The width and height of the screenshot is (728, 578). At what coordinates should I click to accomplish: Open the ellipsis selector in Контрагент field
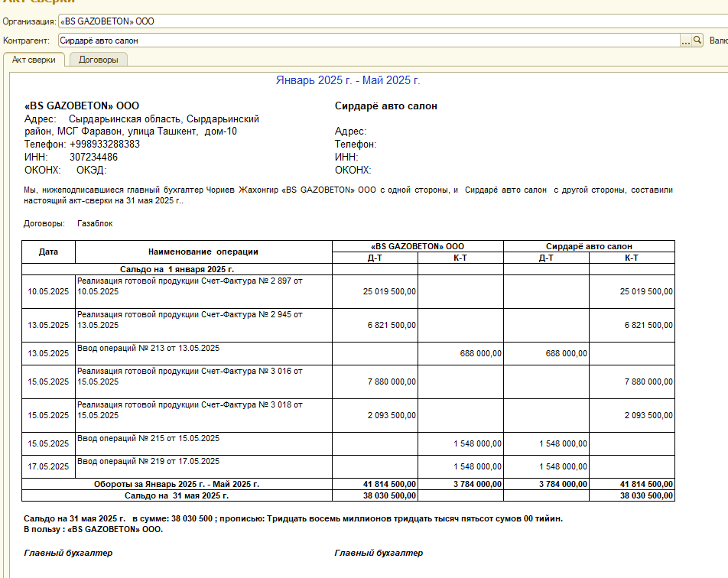coord(686,41)
